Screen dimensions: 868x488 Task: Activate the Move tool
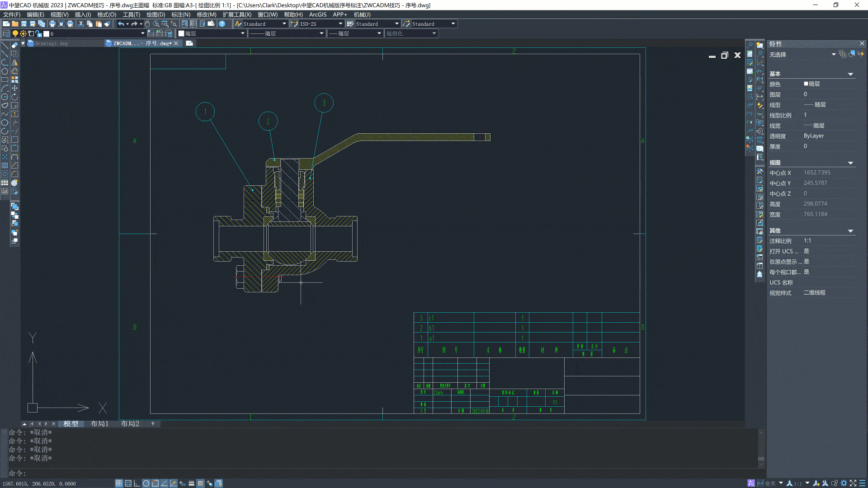pyautogui.click(x=14, y=88)
